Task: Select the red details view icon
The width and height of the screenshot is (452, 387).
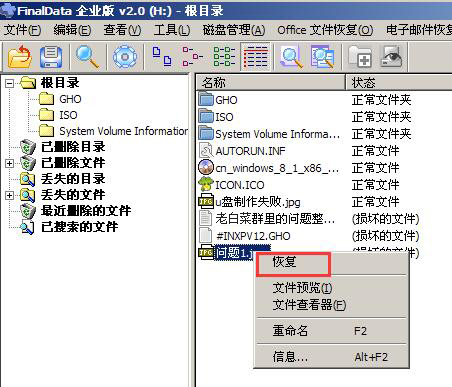Action: point(255,57)
